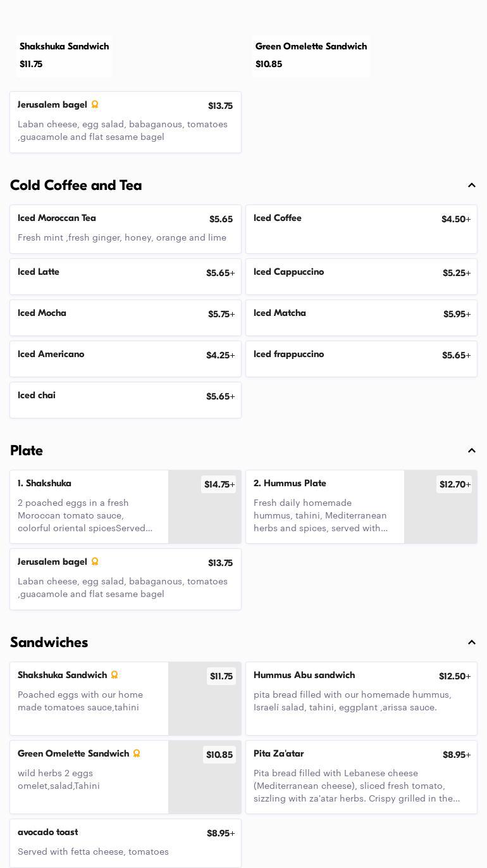Click the award badge next to Green Omelette Sandwich
Screen dimensions: 487x868
pos(137,753)
